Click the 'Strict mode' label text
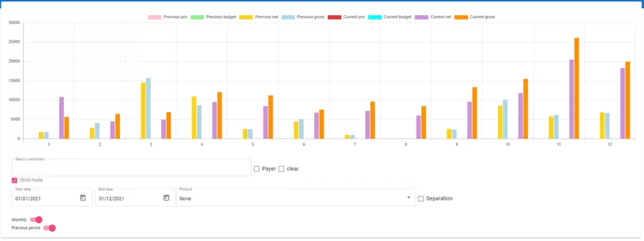 coord(31,180)
